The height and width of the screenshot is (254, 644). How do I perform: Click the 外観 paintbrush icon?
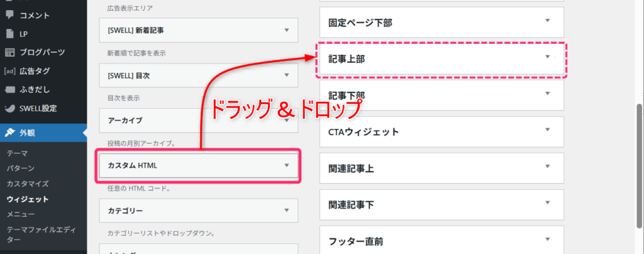pos(9,132)
